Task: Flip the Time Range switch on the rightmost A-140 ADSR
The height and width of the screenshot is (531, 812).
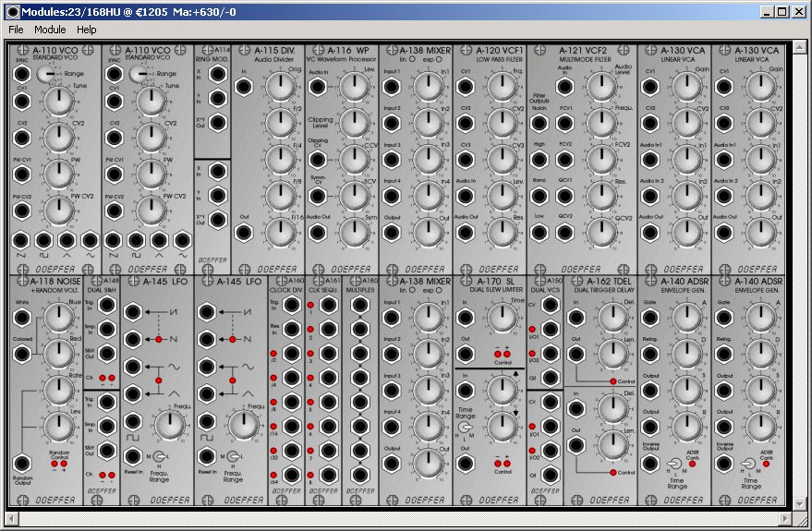Action: pos(749,464)
